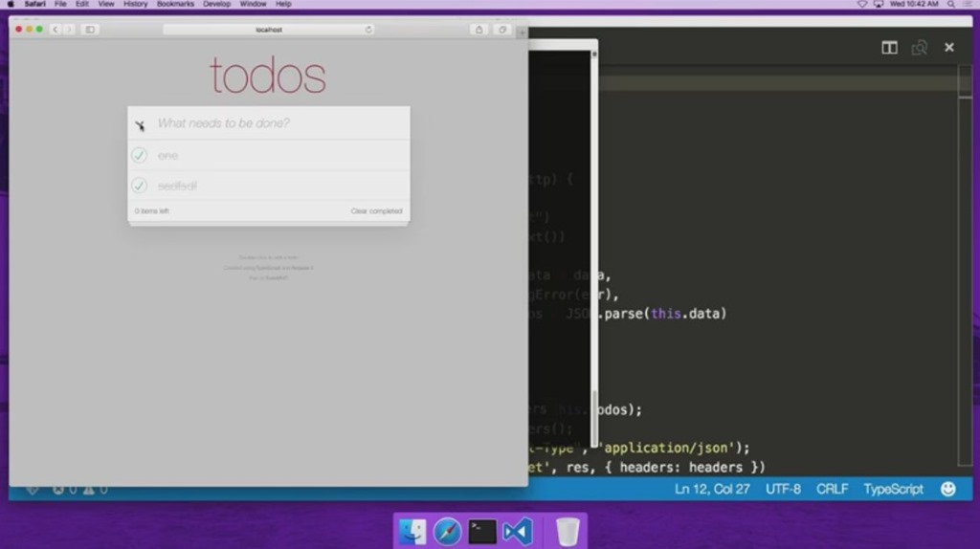Open the Bookmarks menu
This screenshot has height=549, width=980.
175,4
